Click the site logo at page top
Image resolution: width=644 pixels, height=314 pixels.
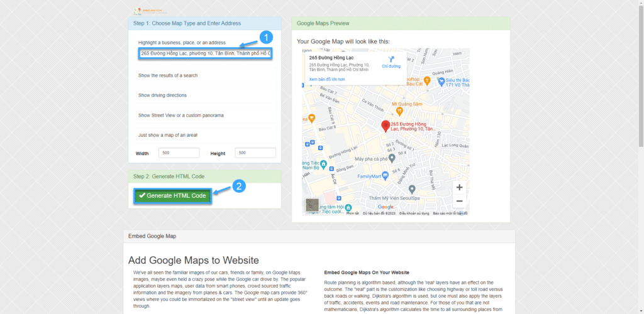point(147,11)
